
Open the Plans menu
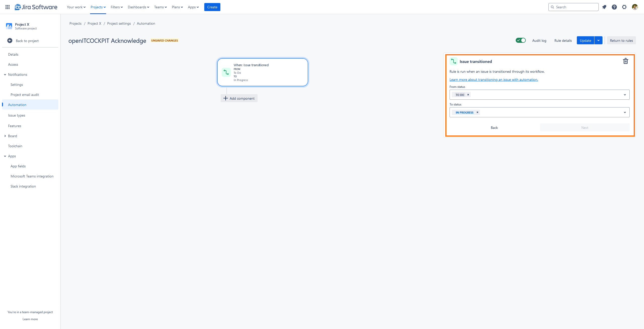click(177, 7)
